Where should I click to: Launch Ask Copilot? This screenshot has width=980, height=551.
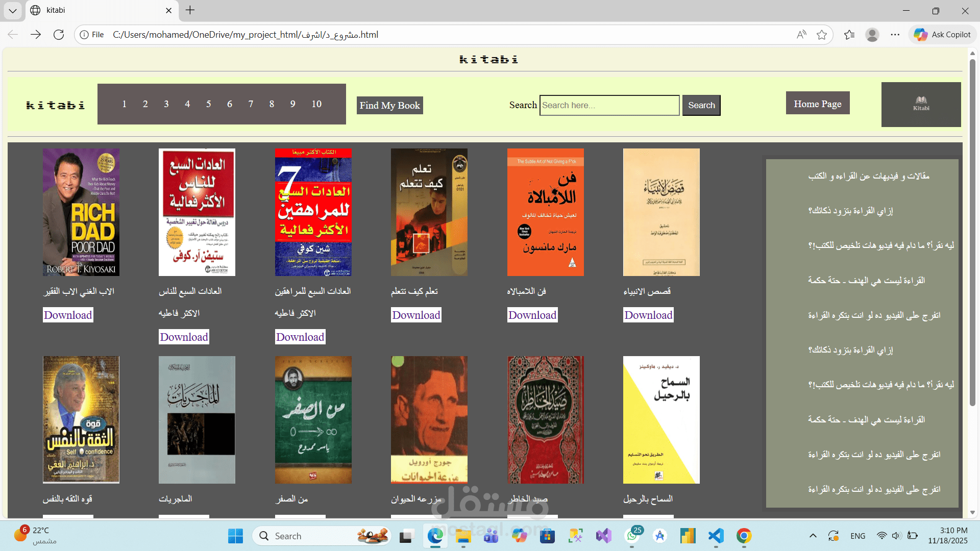[942, 35]
